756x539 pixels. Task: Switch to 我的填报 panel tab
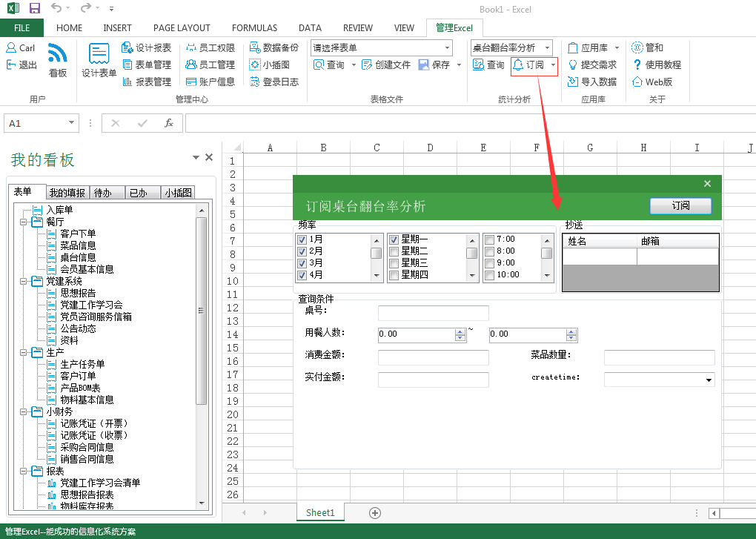(67, 193)
